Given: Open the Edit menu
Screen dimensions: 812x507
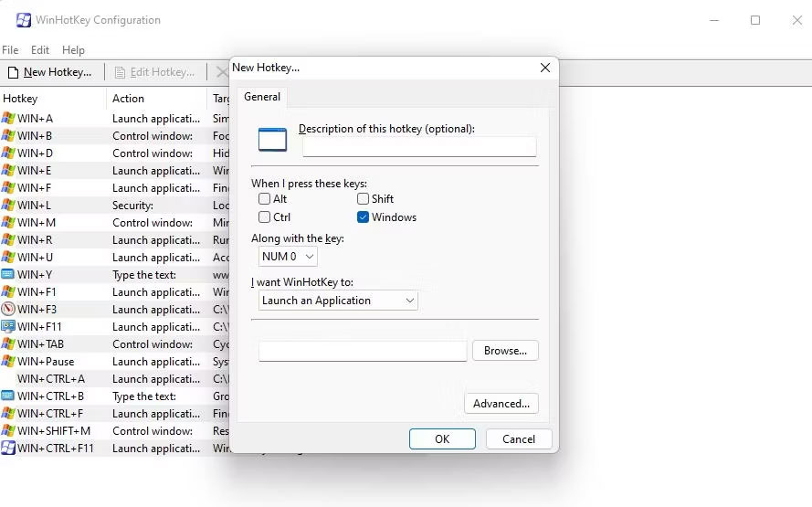Looking at the screenshot, I should 40,49.
